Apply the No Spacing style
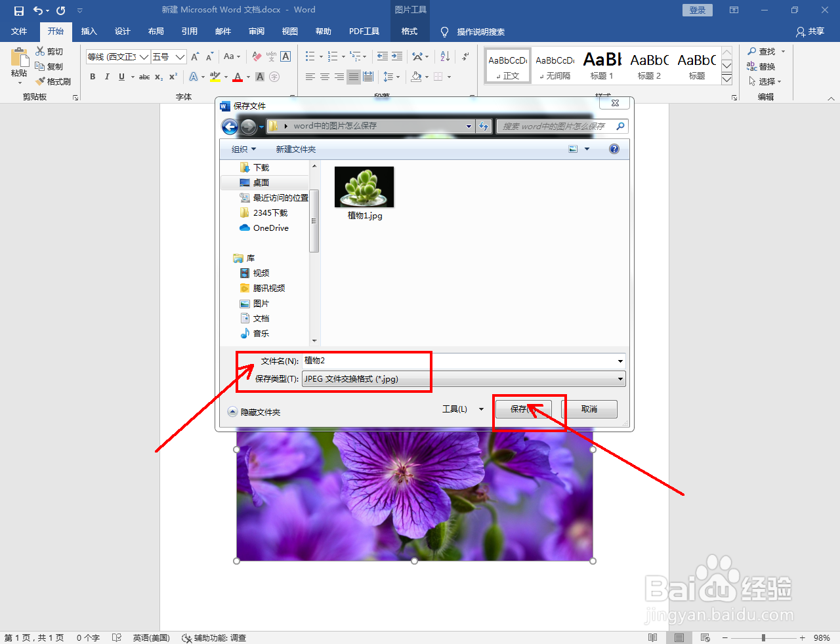Image resolution: width=840 pixels, height=644 pixels. coord(555,66)
